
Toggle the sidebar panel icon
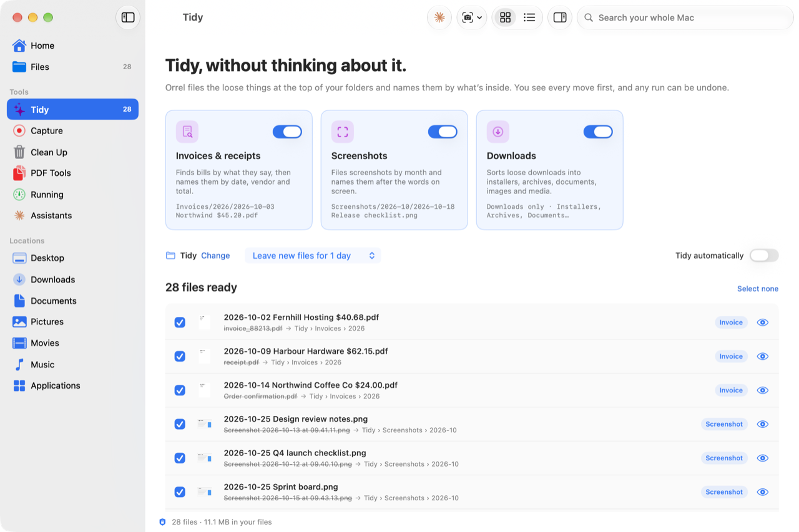[x=128, y=17]
